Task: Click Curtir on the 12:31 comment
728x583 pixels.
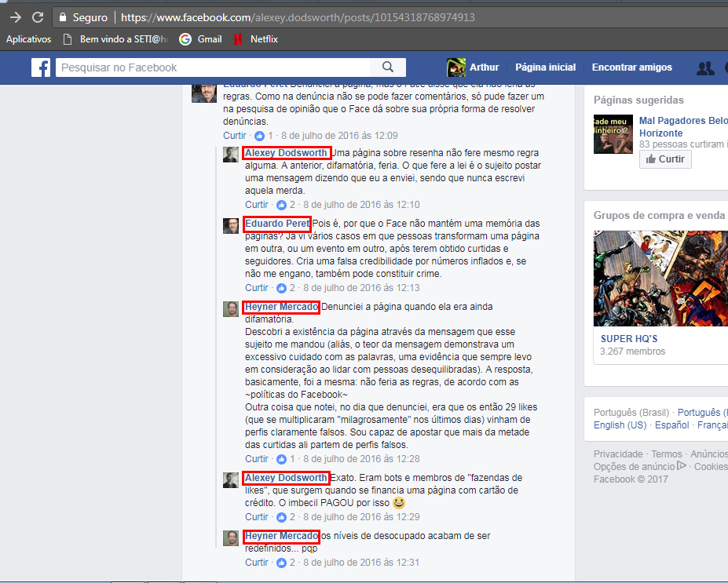Action: coord(257,563)
